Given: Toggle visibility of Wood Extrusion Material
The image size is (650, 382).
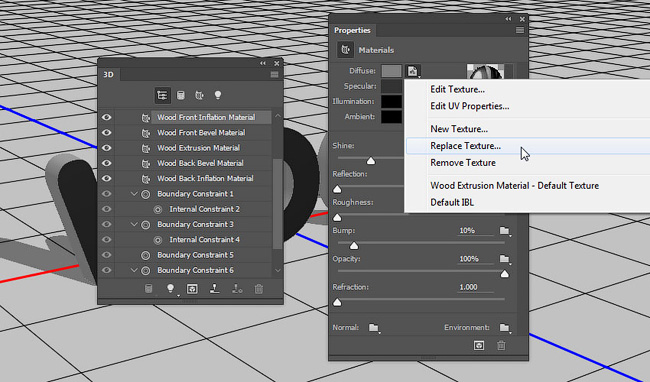Looking at the screenshot, I should click(107, 148).
